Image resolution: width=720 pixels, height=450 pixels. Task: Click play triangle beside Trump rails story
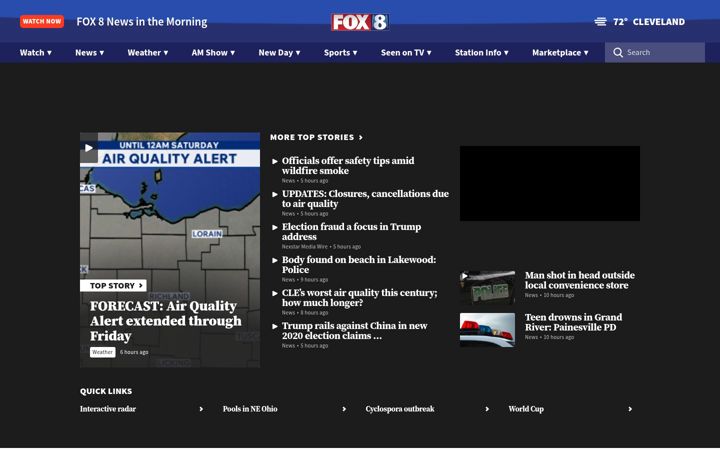tap(275, 326)
